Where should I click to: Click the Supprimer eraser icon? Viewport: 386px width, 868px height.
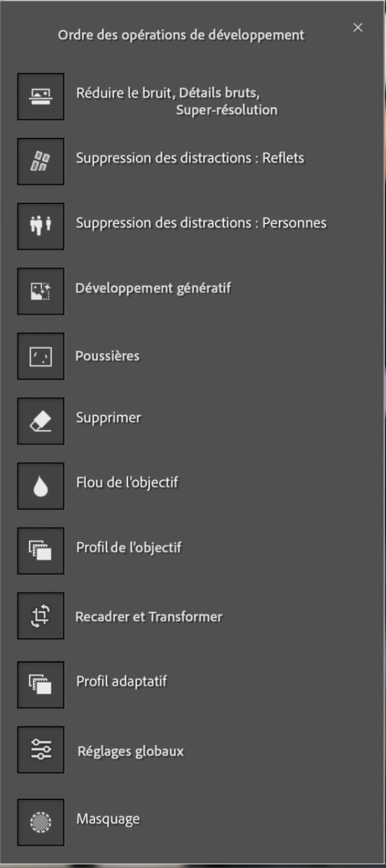(41, 421)
